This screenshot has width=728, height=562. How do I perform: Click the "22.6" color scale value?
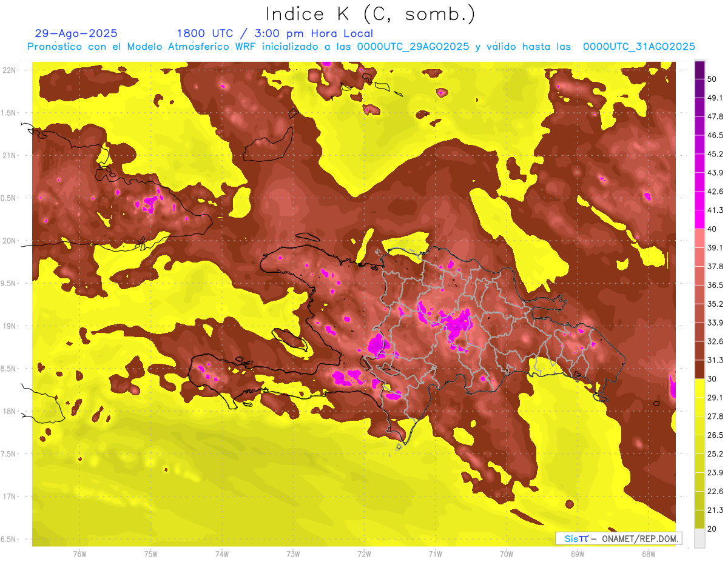tap(715, 492)
